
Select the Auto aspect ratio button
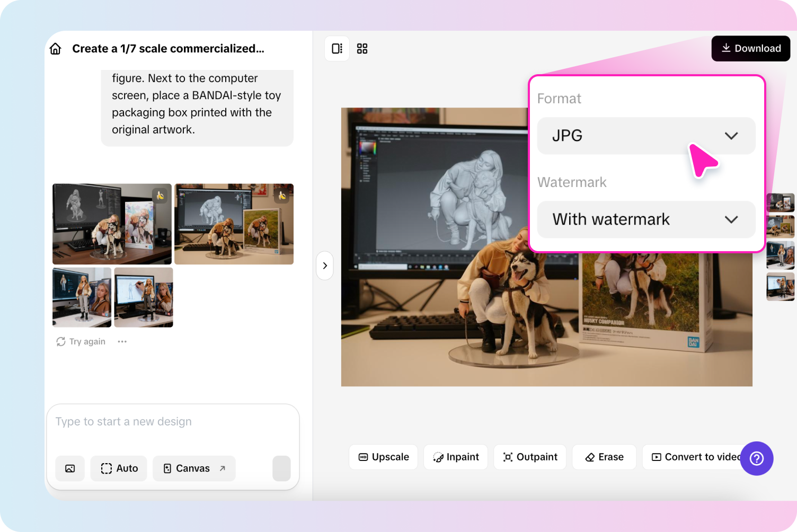tap(119, 468)
